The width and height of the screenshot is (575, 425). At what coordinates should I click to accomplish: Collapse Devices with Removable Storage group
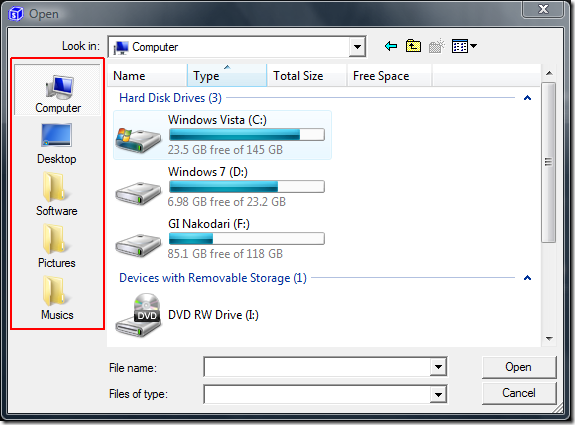click(x=527, y=278)
